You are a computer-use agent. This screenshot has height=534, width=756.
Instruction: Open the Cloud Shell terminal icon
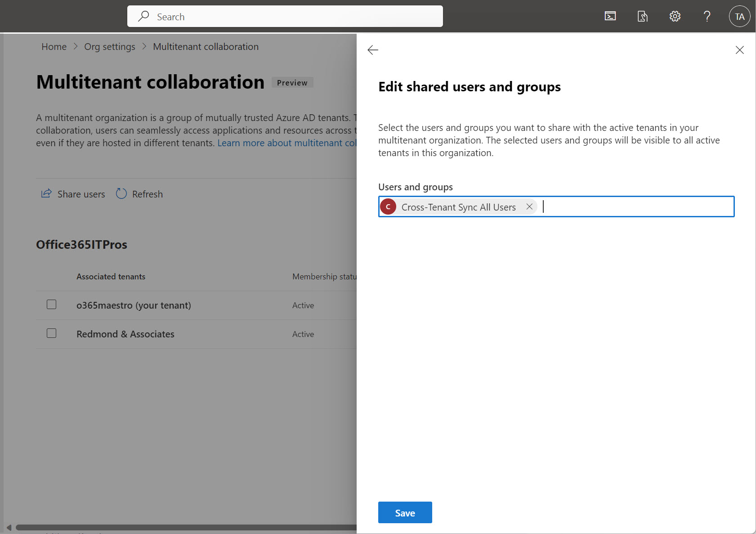pyautogui.click(x=610, y=17)
